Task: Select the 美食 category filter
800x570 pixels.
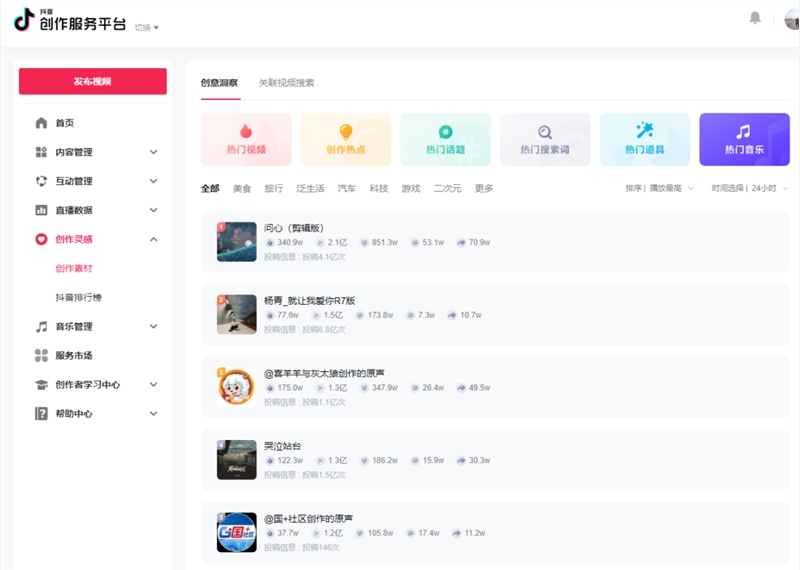Action: click(242, 188)
